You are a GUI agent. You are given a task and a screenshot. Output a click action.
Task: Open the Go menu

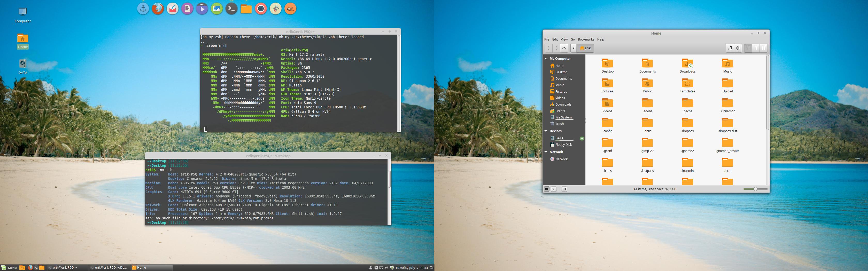click(x=573, y=39)
